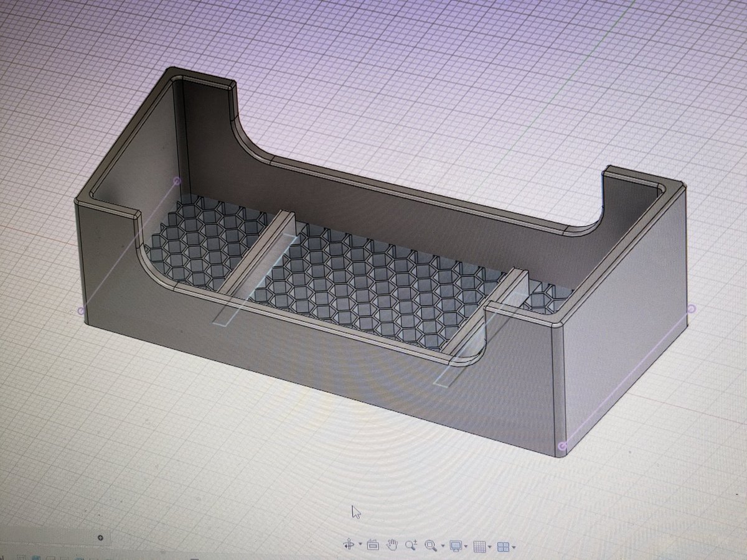Click the Grid and Snaps icon
The height and width of the screenshot is (560, 747).
click(x=480, y=546)
